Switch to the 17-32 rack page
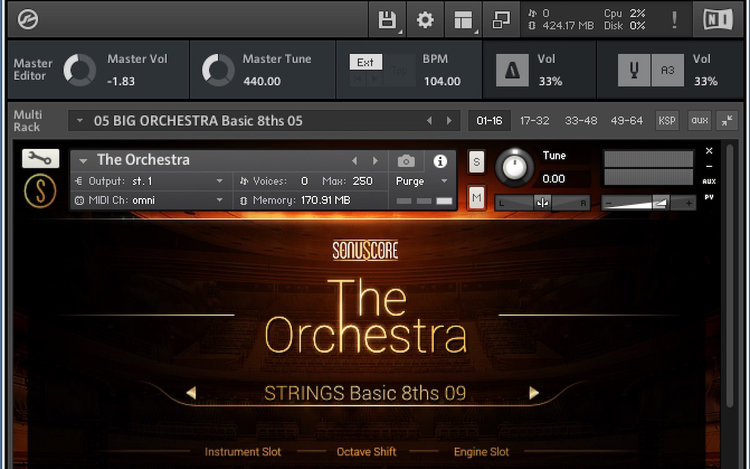The image size is (750, 469). pyautogui.click(x=535, y=120)
